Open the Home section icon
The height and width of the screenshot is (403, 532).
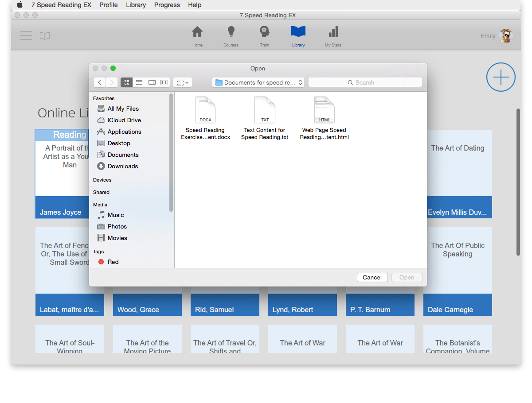pyautogui.click(x=197, y=33)
